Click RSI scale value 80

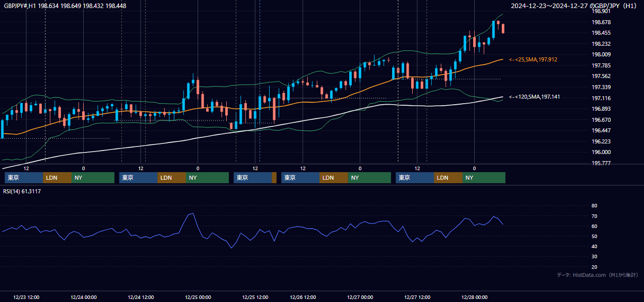(x=594, y=206)
